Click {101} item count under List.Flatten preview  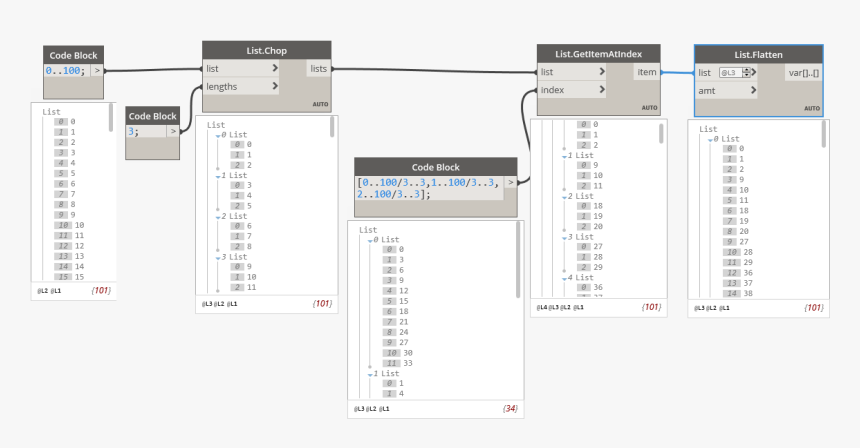814,307
